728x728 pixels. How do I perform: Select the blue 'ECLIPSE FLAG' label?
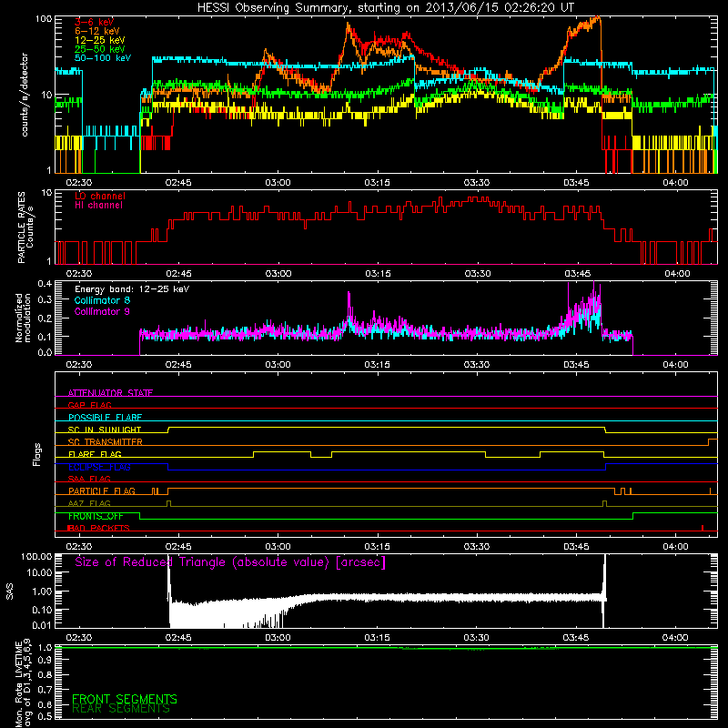tap(99, 467)
